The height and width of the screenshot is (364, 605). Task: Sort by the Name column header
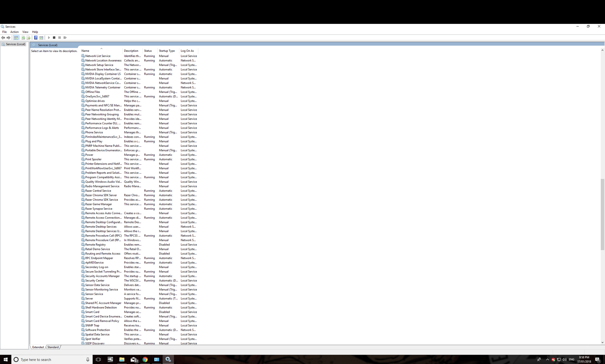85,51
